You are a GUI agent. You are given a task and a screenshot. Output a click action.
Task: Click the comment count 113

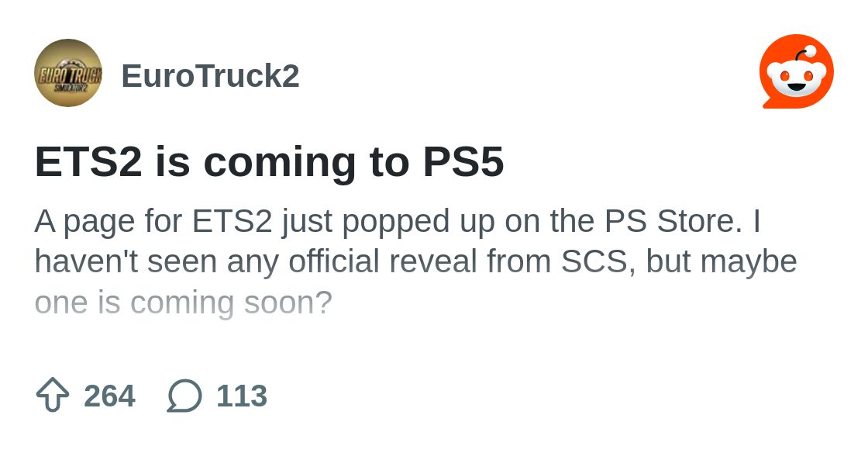242,396
